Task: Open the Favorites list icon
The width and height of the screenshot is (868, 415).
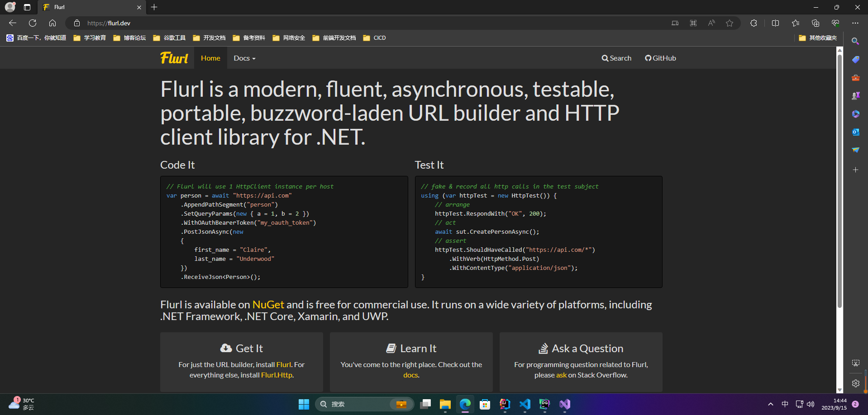Action: click(x=796, y=23)
